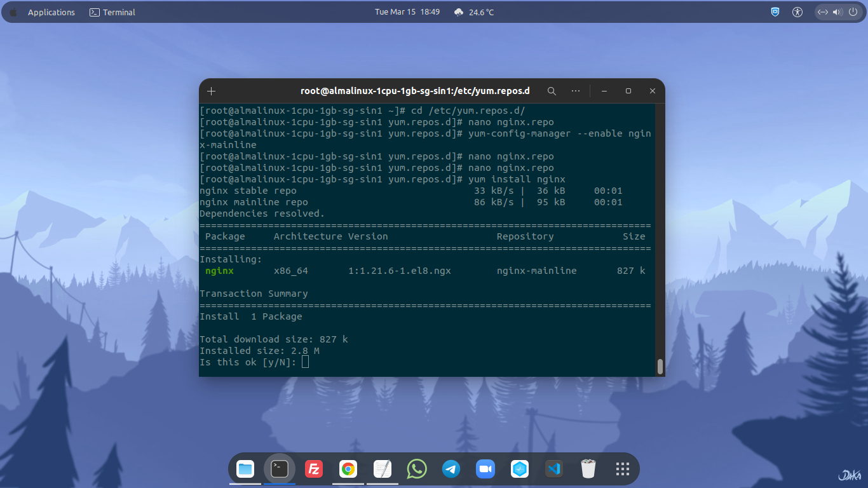Open the text editor notepad dock icon

click(x=383, y=469)
